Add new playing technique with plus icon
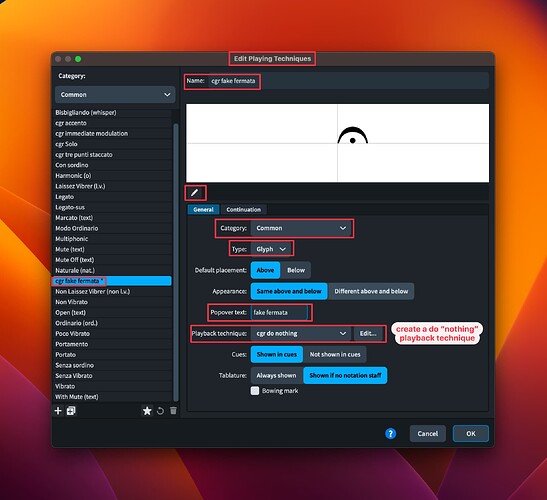The width and height of the screenshot is (547, 500). pos(58,411)
